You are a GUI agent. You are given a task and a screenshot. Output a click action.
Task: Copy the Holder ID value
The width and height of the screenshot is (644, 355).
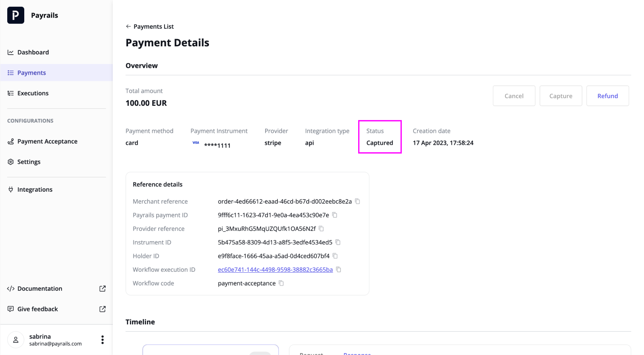[335, 256]
